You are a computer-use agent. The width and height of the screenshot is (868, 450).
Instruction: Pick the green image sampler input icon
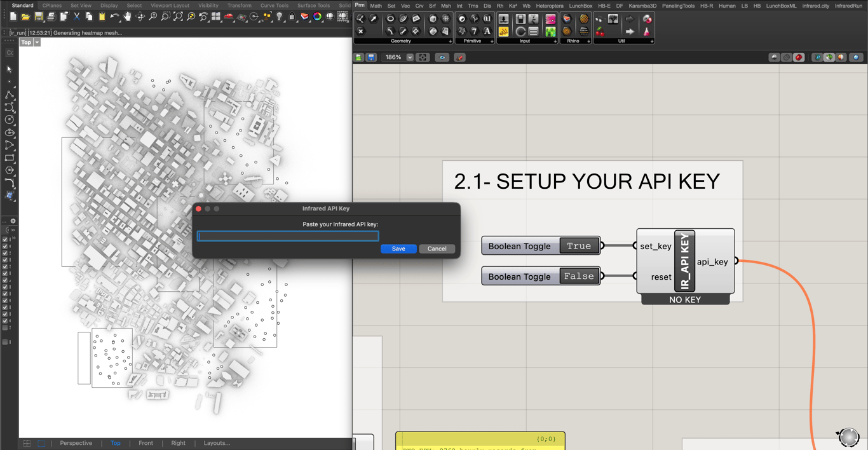click(x=550, y=31)
